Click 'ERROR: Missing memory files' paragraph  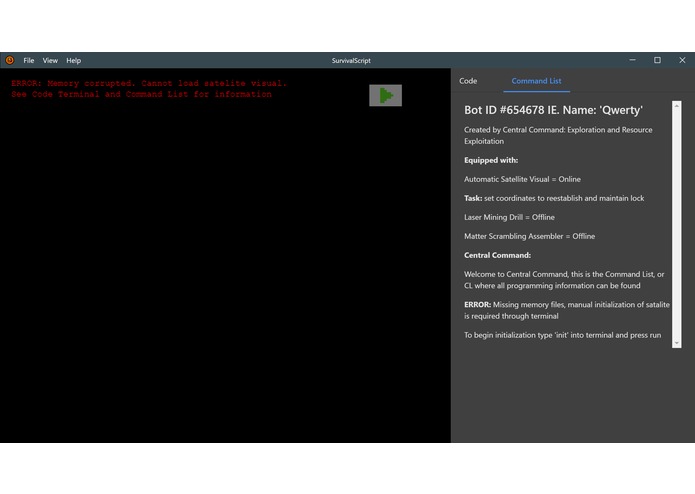coord(566,311)
